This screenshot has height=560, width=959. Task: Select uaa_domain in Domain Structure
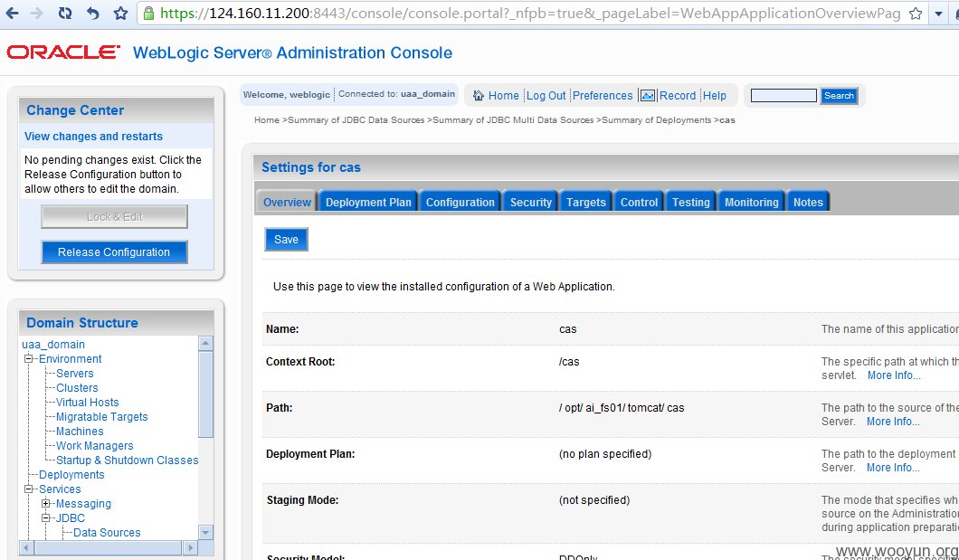(x=53, y=344)
